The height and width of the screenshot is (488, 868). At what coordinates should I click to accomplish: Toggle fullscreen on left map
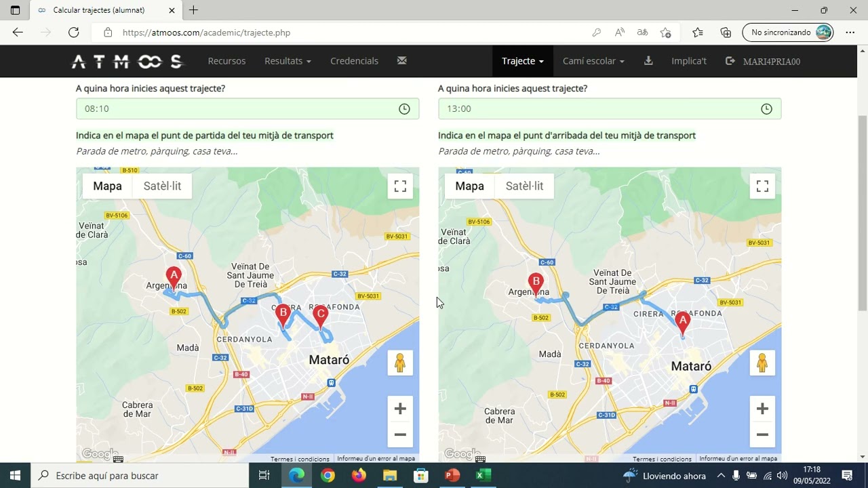pos(400,186)
